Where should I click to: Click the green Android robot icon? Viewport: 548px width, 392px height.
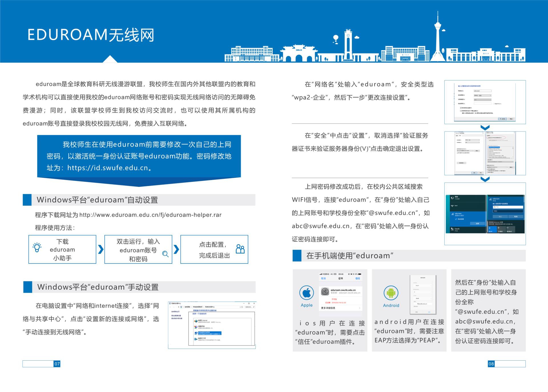[391, 293]
